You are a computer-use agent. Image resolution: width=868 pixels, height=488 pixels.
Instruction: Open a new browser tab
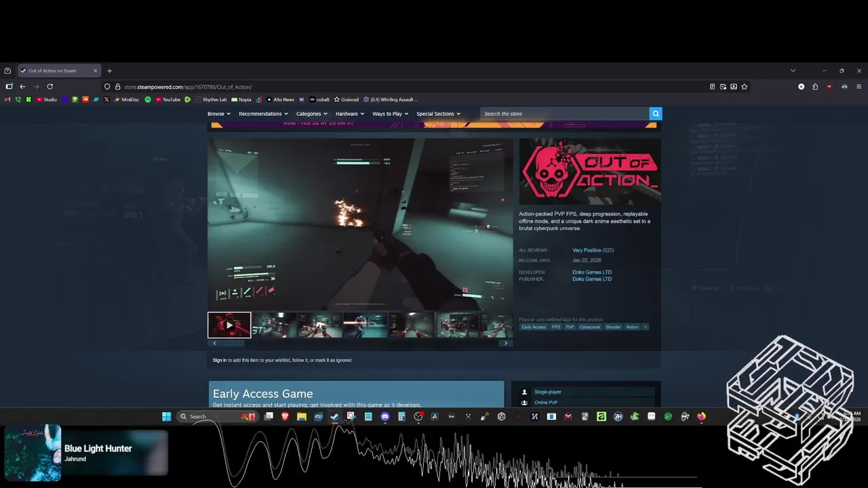coord(109,70)
